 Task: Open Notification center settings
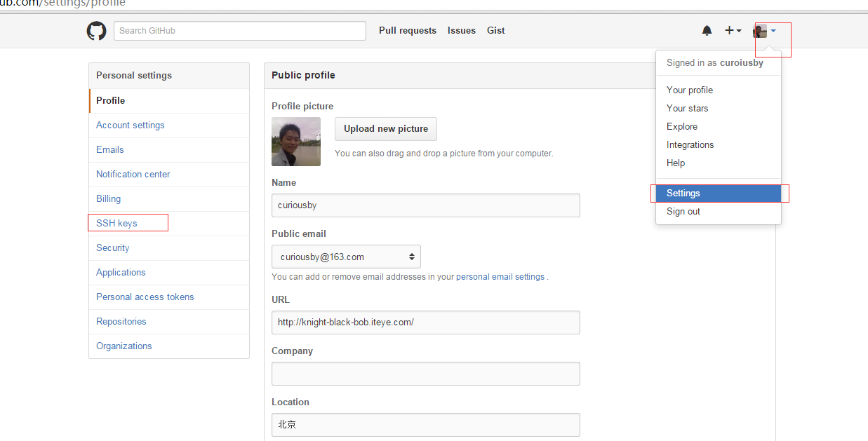[x=169, y=175]
